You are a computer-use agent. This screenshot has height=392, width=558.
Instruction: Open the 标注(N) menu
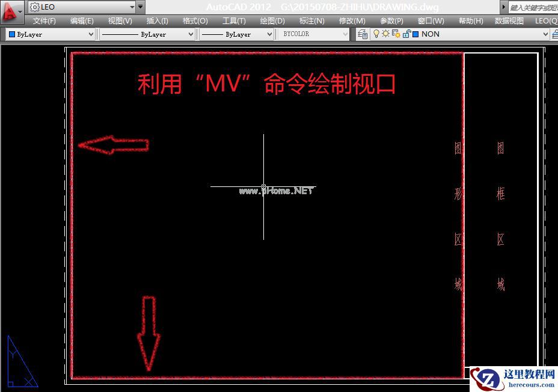311,21
